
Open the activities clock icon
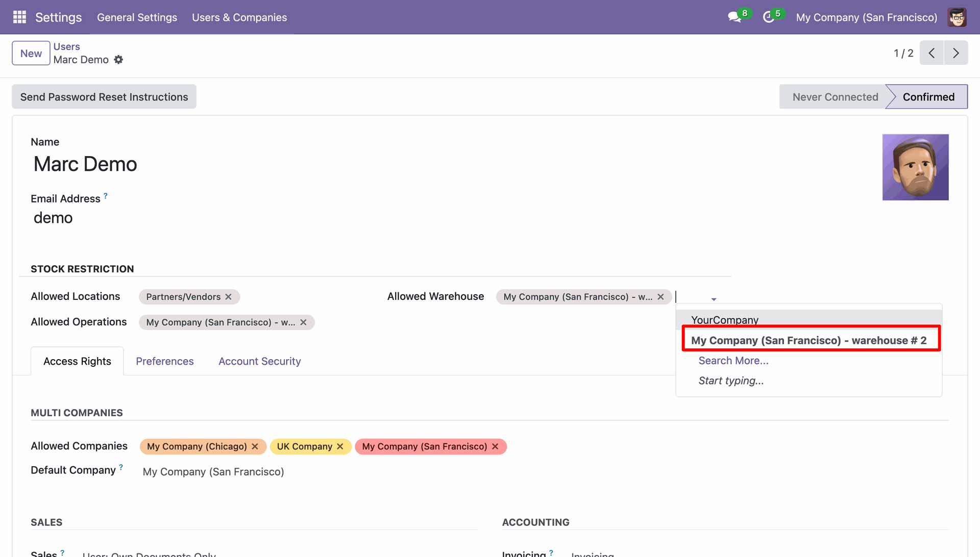[768, 17]
